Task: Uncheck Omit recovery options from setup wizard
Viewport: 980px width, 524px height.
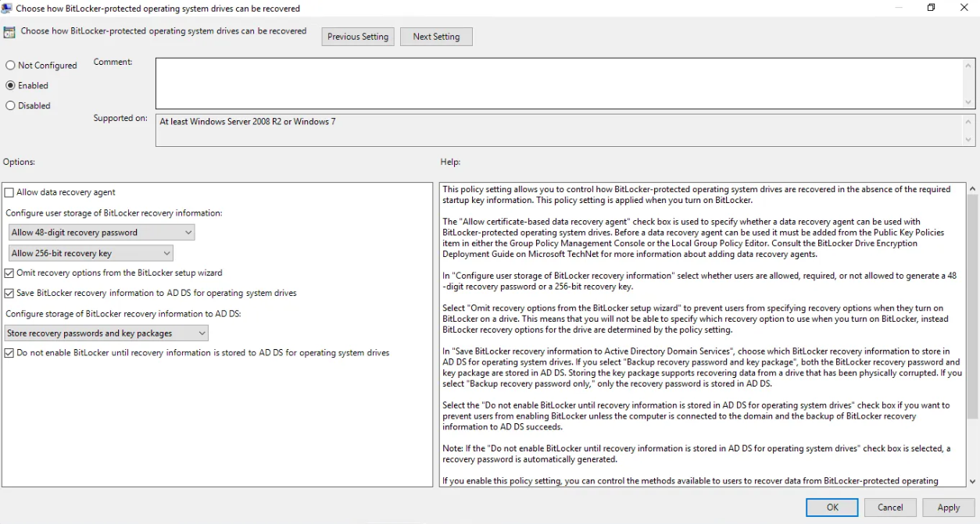Action: point(9,273)
